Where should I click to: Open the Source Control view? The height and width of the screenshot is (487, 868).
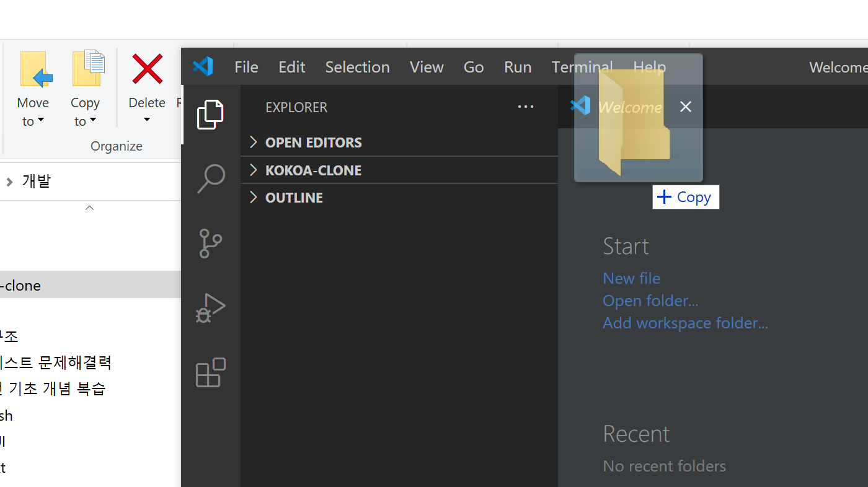[210, 243]
